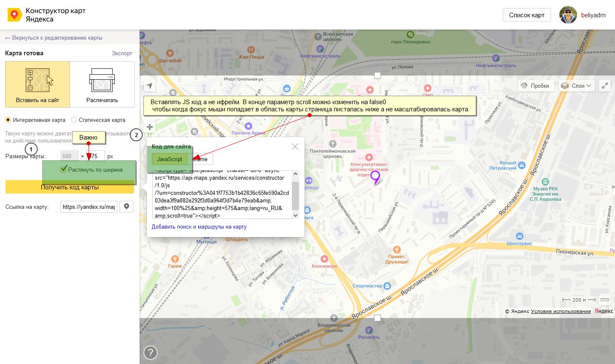Select the iframe code tab
The width and height of the screenshot is (615, 364).
click(x=200, y=159)
